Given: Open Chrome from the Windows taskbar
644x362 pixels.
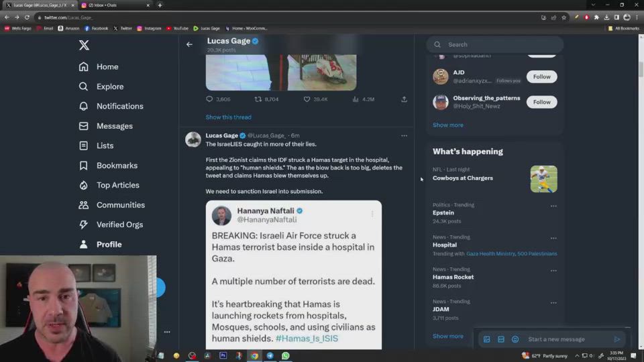Looking at the screenshot, I should pyautogui.click(x=254, y=356).
